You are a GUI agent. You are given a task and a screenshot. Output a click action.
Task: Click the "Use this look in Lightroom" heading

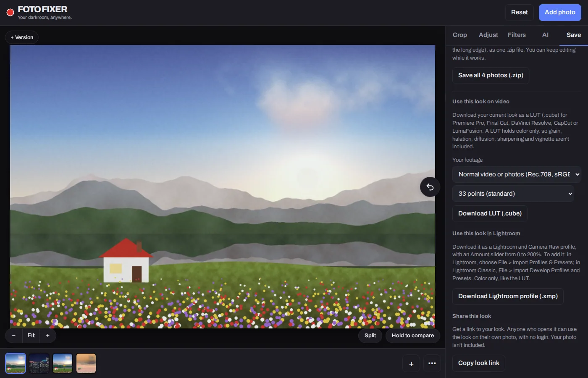coord(486,234)
